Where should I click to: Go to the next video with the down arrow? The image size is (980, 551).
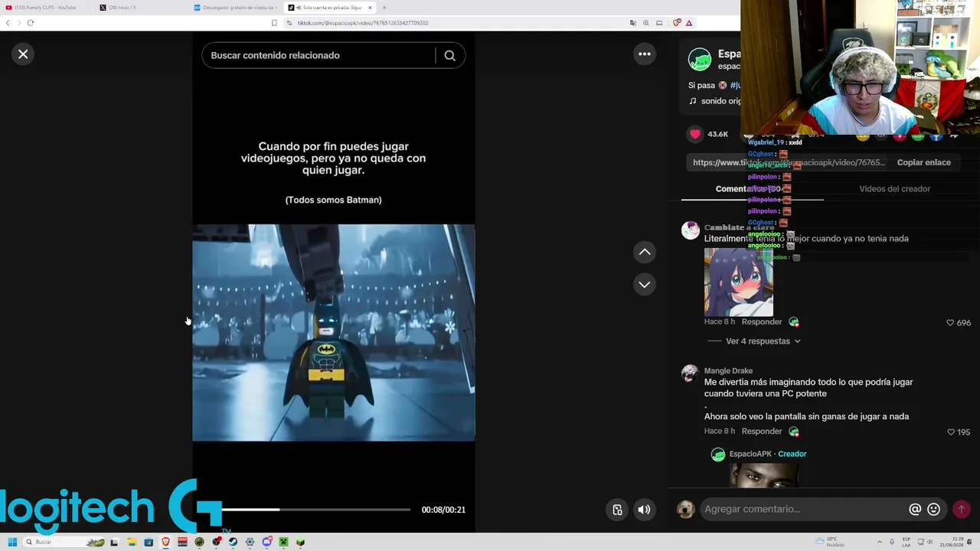point(645,284)
